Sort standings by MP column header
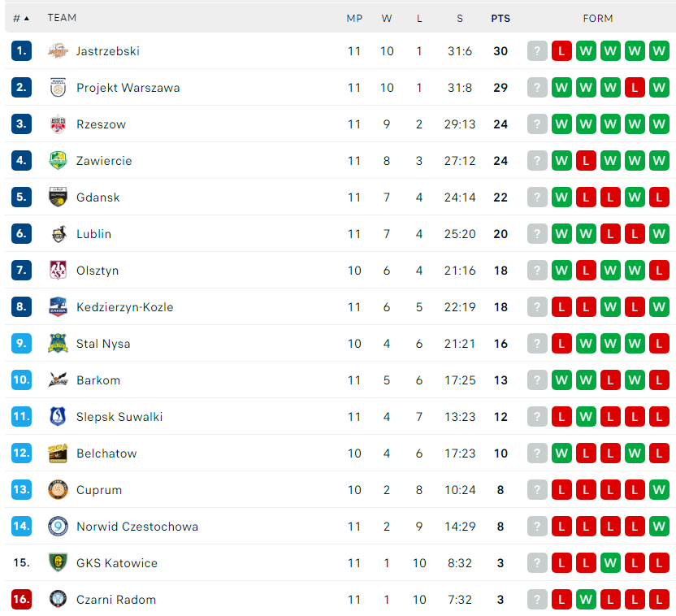676x616 pixels. 354,19
